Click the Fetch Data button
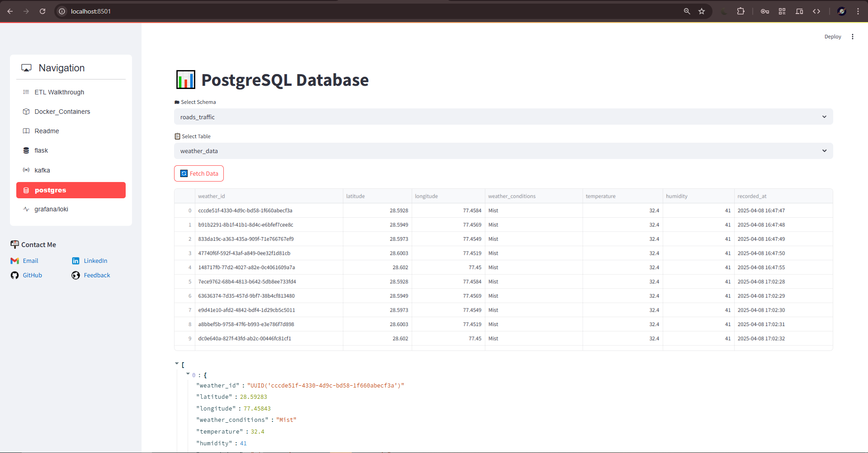The image size is (868, 453). [198, 173]
